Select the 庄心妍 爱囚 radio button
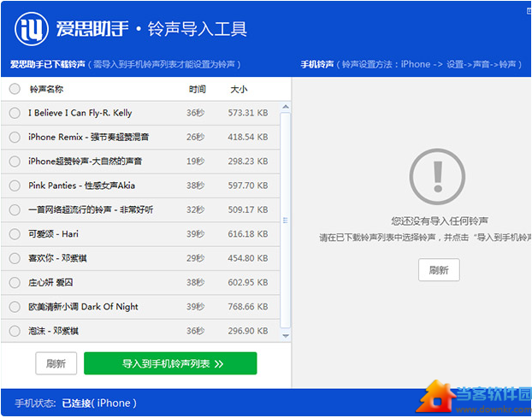Viewport: 532px width, 418px height. (x=15, y=282)
